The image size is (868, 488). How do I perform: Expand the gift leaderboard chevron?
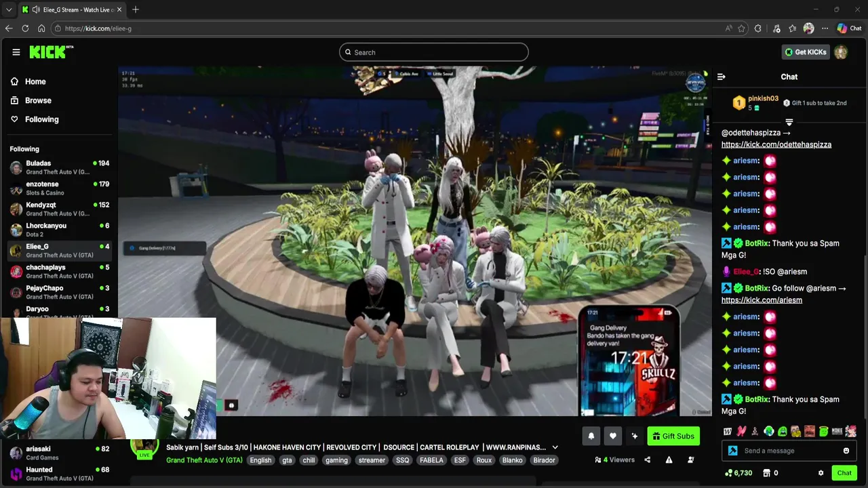click(x=789, y=123)
